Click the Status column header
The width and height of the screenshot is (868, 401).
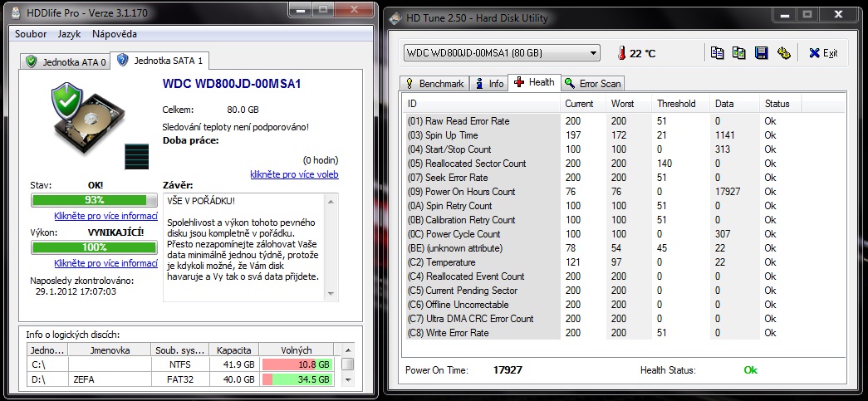click(x=781, y=104)
